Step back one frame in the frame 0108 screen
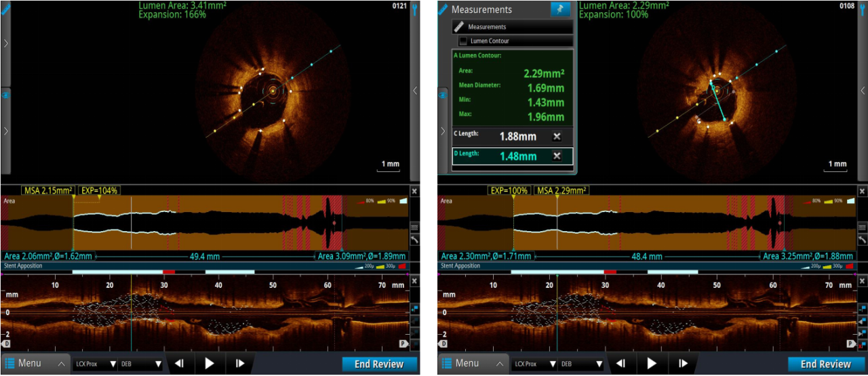The width and height of the screenshot is (868, 376). click(620, 364)
